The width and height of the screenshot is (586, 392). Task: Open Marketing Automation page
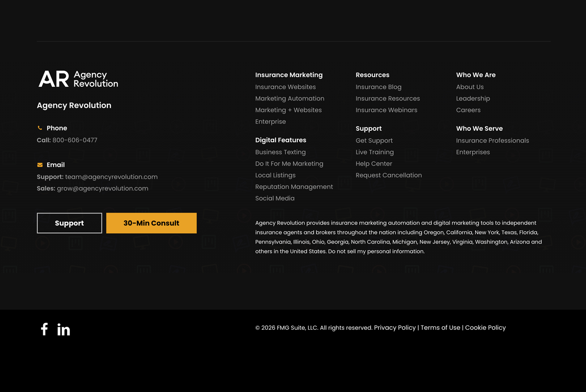tap(290, 98)
